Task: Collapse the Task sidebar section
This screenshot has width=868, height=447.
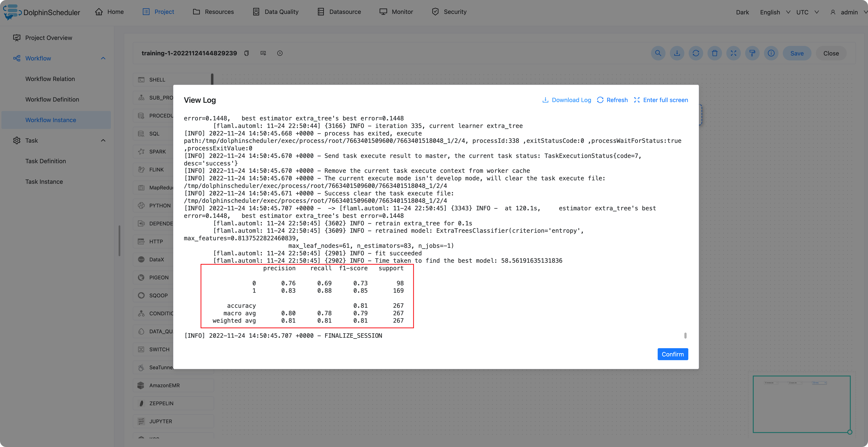Action: click(x=103, y=141)
